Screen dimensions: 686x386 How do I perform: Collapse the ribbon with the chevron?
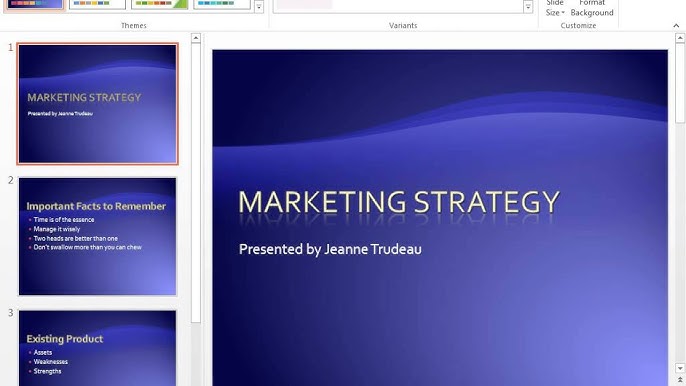click(x=676, y=26)
